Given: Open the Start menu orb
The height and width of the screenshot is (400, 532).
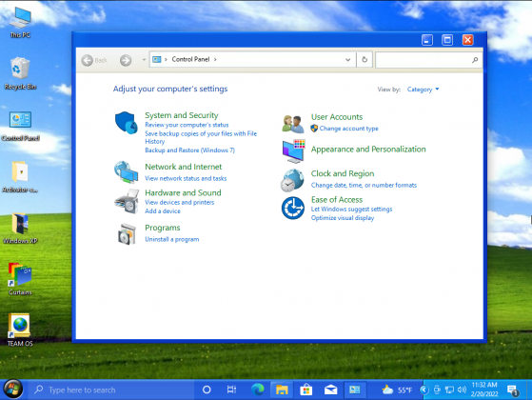Looking at the screenshot, I should coord(13,390).
